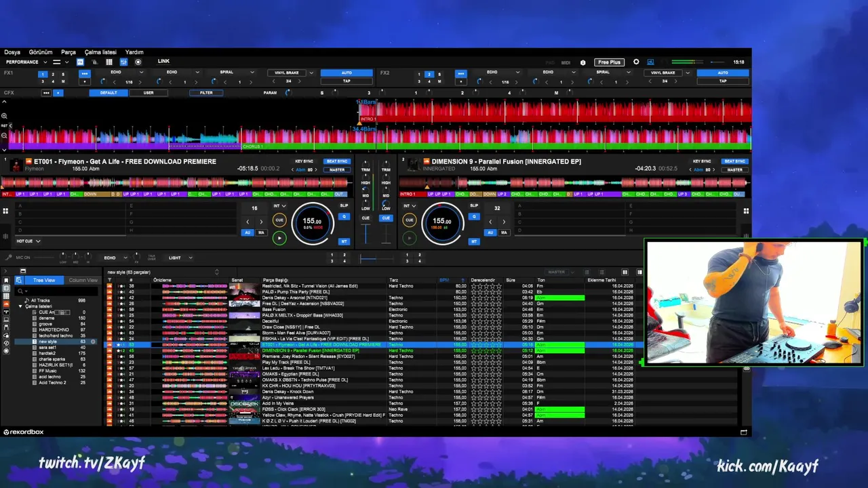
Task: Select the CFX DEFAULT button
Action: [x=108, y=93]
